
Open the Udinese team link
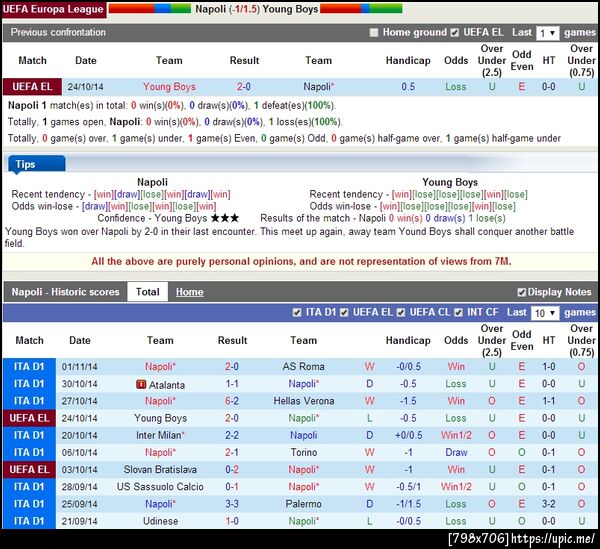160,521
